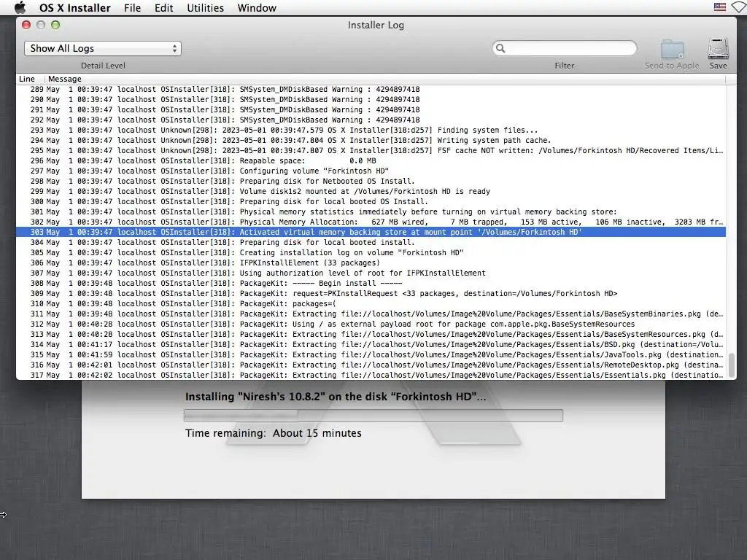Select line 309 'request=PKInstallRequest <33 packages' entry
747x560 pixels.
371,293
